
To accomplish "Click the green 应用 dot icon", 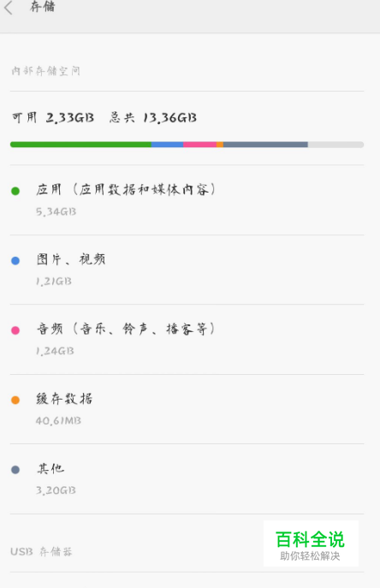I will (x=15, y=191).
